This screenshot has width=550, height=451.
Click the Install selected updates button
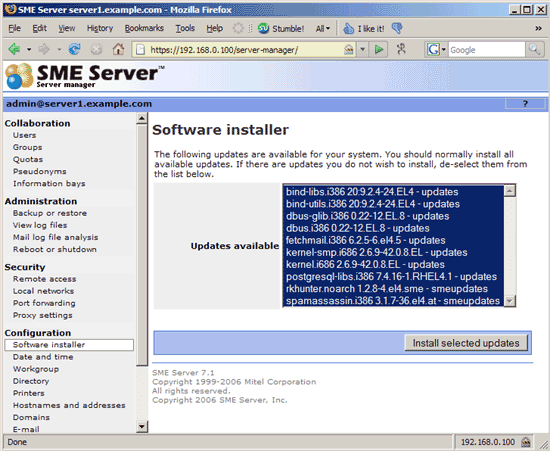(x=466, y=343)
